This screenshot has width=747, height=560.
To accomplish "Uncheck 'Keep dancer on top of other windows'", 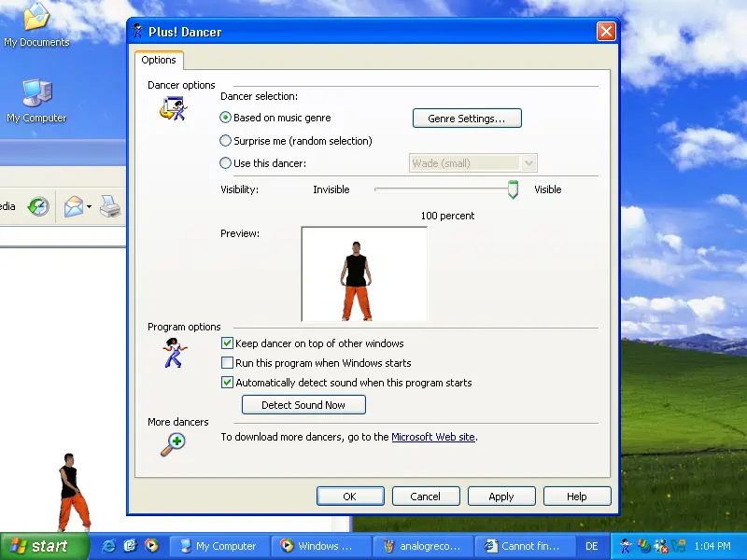I will click(x=227, y=343).
